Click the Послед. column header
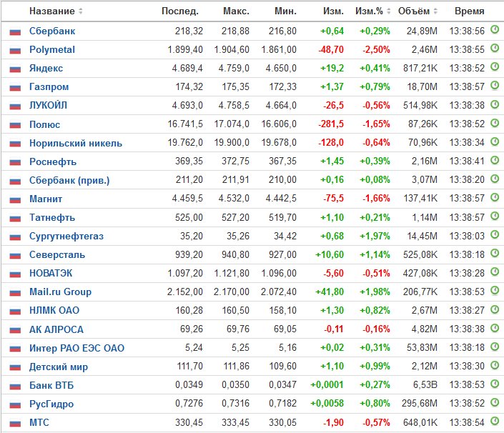The height and width of the screenshot is (433, 504). [180, 11]
